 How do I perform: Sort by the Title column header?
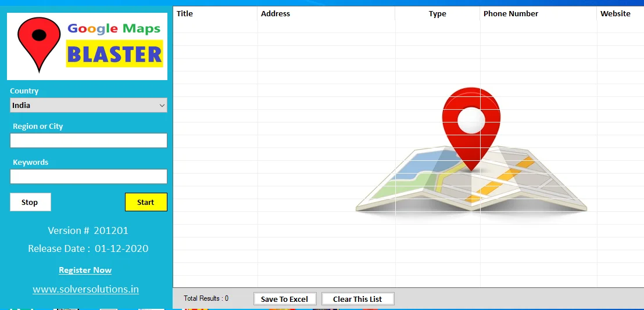185,13
